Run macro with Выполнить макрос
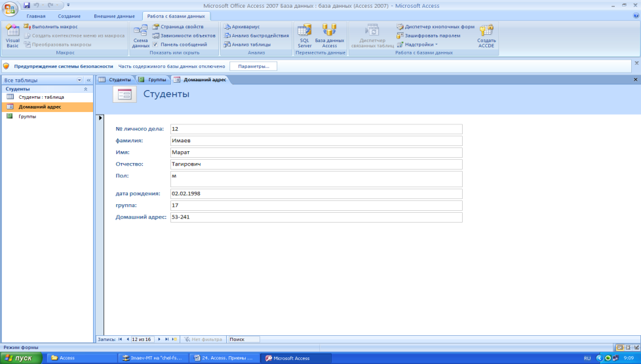This screenshot has width=641, height=364. [x=50, y=27]
